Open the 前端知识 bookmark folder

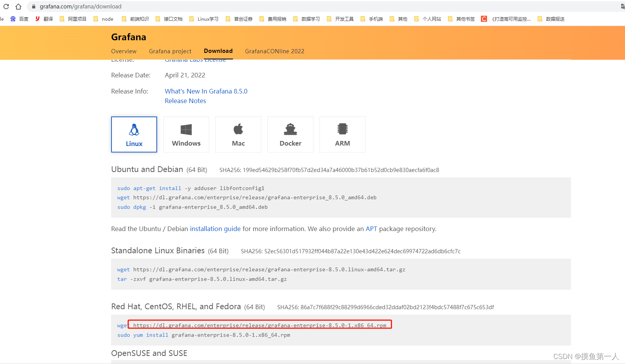click(x=135, y=19)
